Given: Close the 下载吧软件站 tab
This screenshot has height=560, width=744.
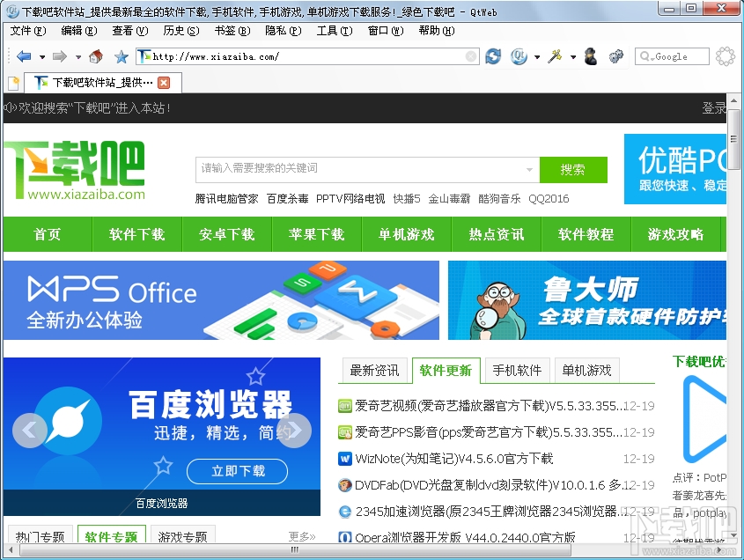Looking at the screenshot, I should [x=164, y=83].
